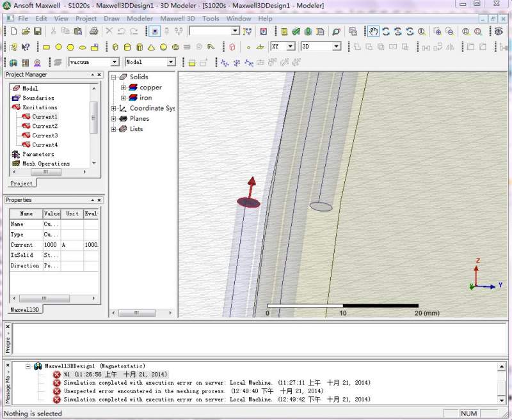
Task: Switch to the Maxwell3D properties tab
Action: 25,309
